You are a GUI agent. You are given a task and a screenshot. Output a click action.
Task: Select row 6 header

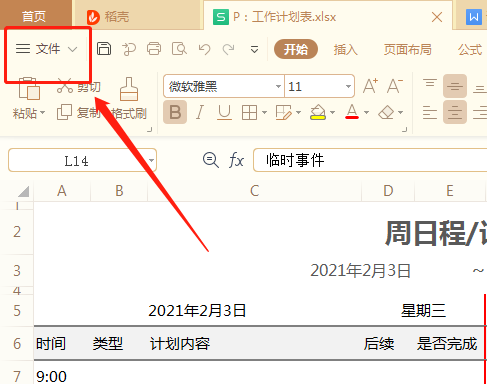coord(17,343)
